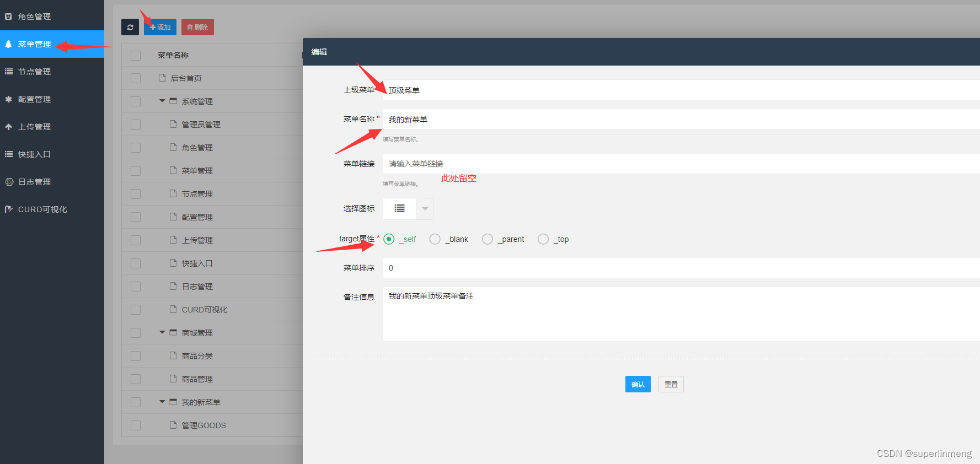
Task: Click the 添加 add button
Action: pyautogui.click(x=160, y=27)
